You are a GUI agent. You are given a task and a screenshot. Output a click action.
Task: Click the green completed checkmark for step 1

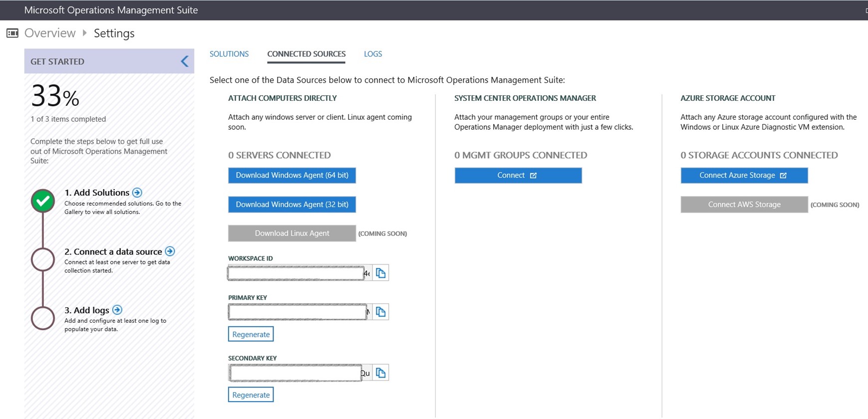(x=43, y=201)
